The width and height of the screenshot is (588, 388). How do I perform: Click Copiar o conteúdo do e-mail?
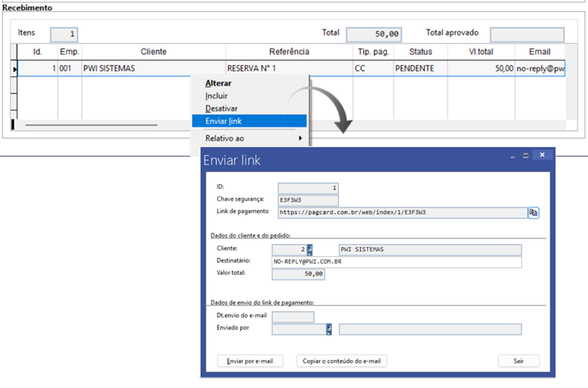(x=342, y=361)
